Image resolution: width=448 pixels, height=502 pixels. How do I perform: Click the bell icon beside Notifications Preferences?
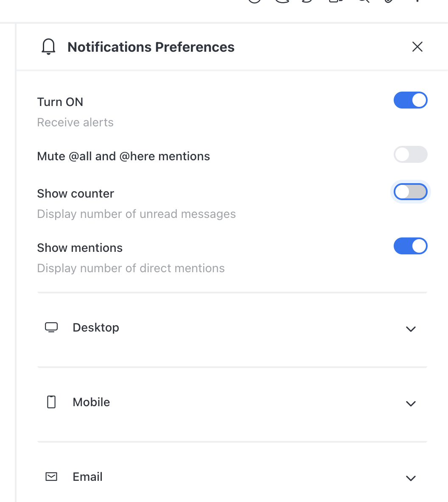[x=48, y=47]
